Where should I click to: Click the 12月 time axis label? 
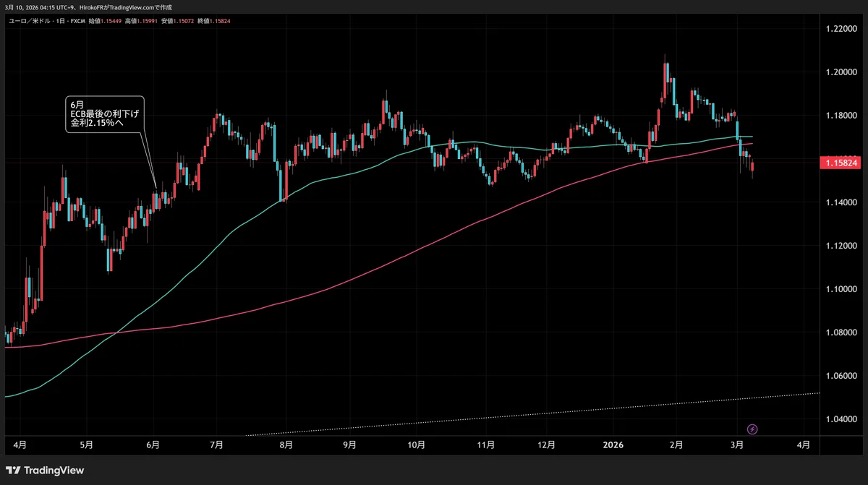pos(548,445)
